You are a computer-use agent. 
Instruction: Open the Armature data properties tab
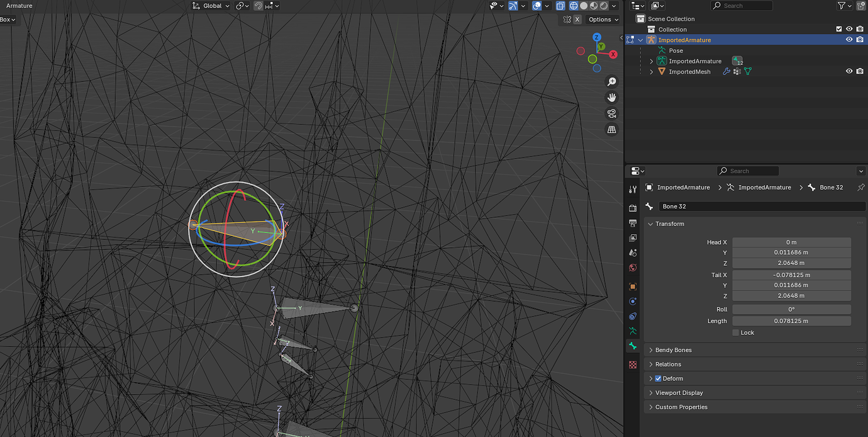point(633,331)
